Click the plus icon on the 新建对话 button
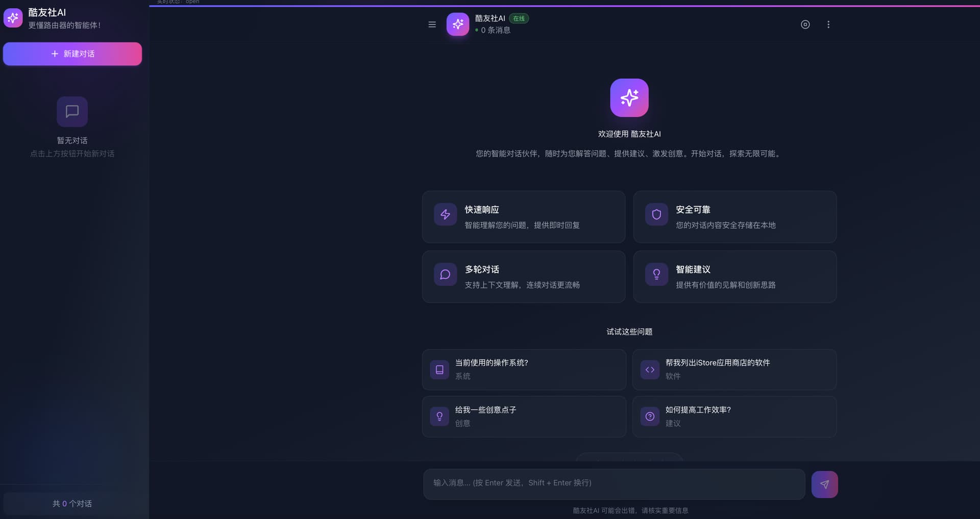Screen dimensions: 980x519 (x=55, y=54)
